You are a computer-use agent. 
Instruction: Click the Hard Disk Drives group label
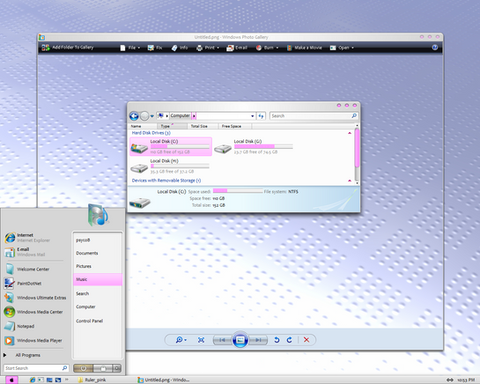tap(151, 133)
